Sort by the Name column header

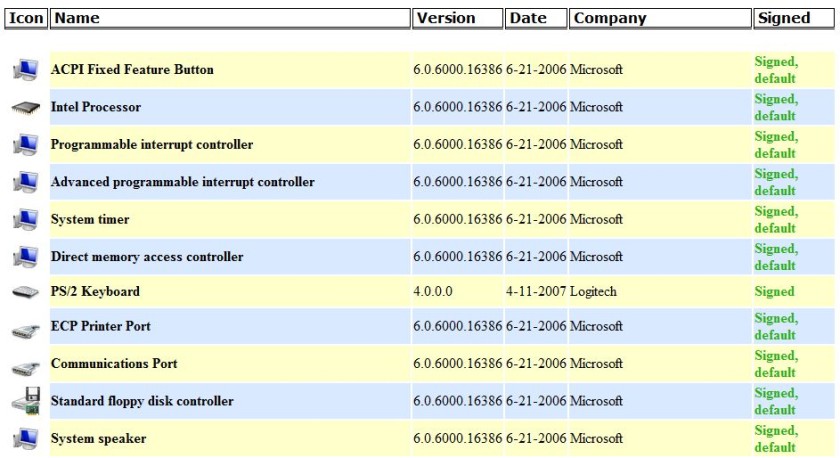[x=230, y=18]
